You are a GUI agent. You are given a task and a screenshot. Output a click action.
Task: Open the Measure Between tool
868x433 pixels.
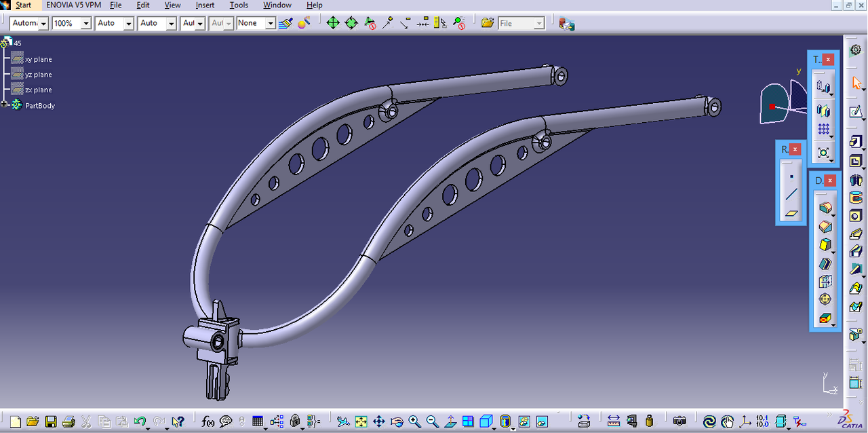[x=614, y=421]
